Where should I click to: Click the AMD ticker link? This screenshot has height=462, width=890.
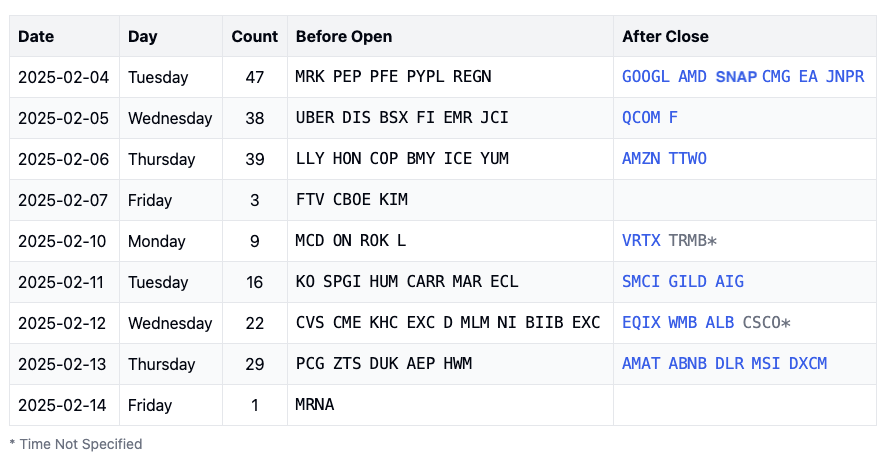693,77
